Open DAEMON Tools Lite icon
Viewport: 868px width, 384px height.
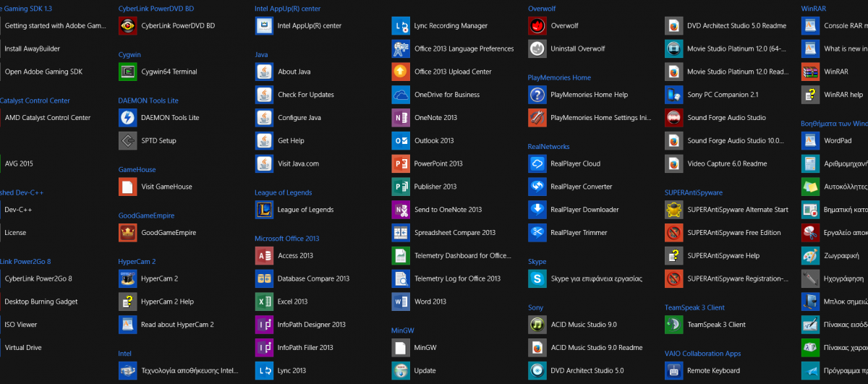128,117
